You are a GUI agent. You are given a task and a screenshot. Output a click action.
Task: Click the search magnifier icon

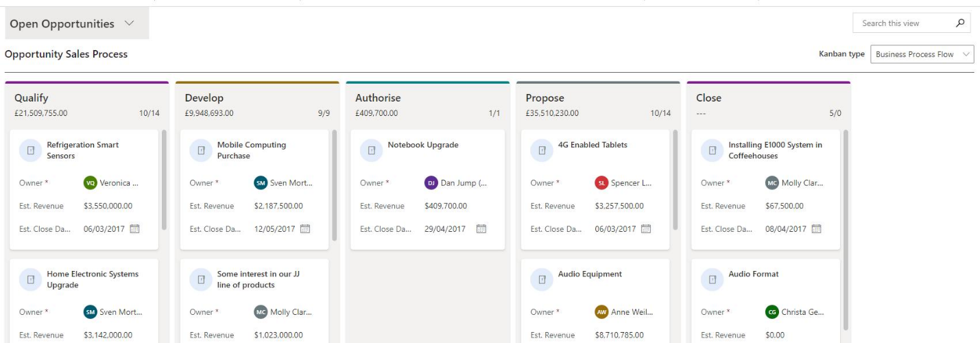coord(960,23)
